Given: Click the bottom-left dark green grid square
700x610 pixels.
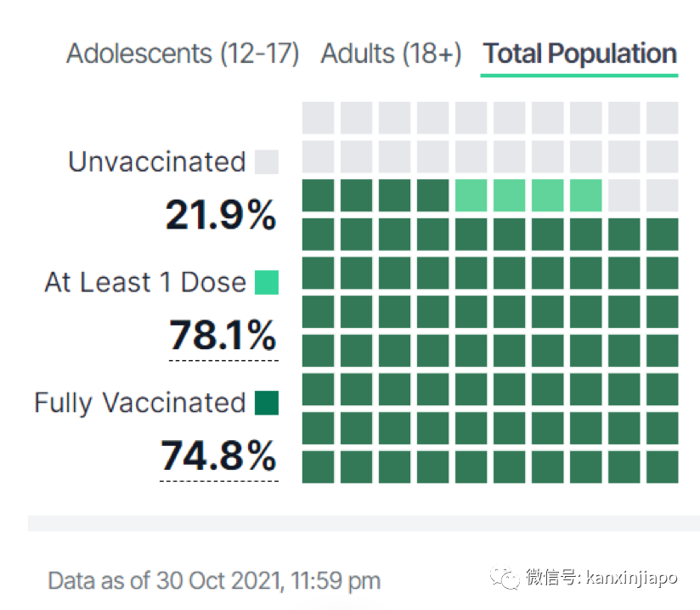Looking at the screenshot, I should pos(318,466).
